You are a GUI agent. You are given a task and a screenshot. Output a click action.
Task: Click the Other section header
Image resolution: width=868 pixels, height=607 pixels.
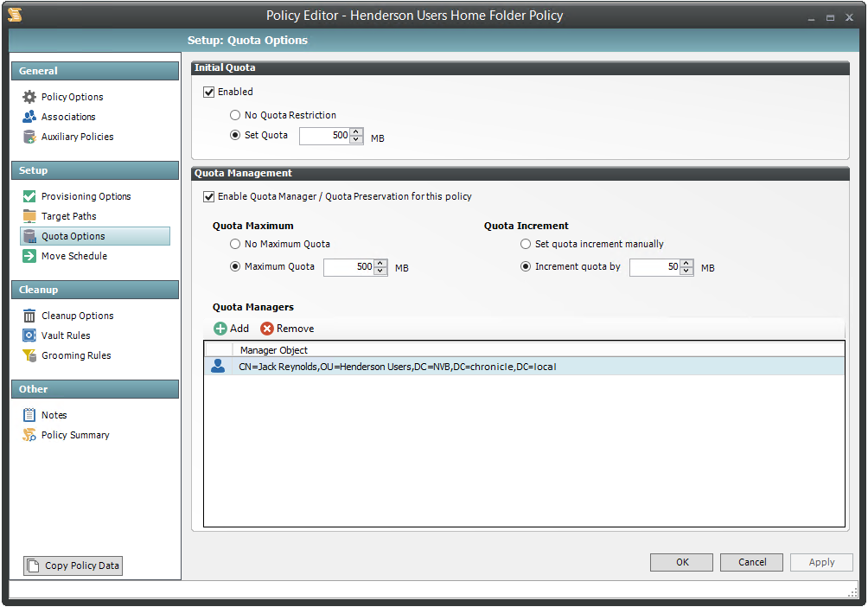(x=94, y=389)
